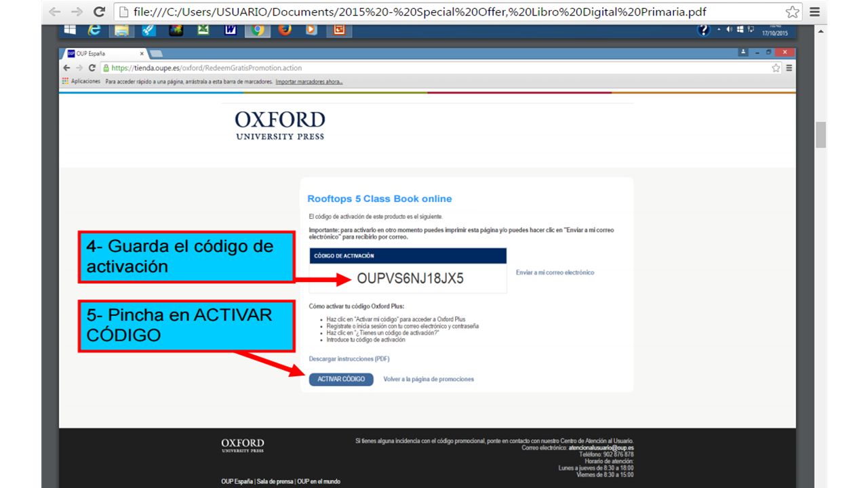Image resolution: width=868 pixels, height=488 pixels.
Task: Open the 'OUP en el mundo' footer link
Action: (319, 481)
